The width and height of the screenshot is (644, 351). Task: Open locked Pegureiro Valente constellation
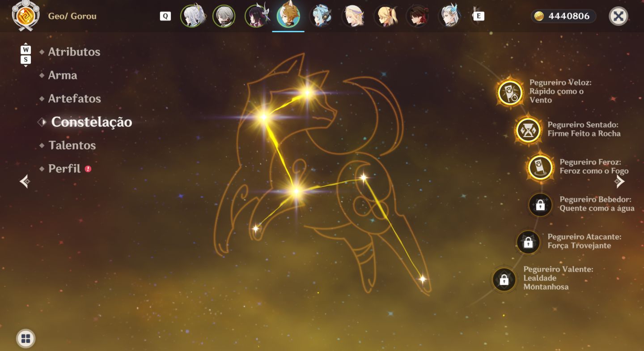[504, 280]
